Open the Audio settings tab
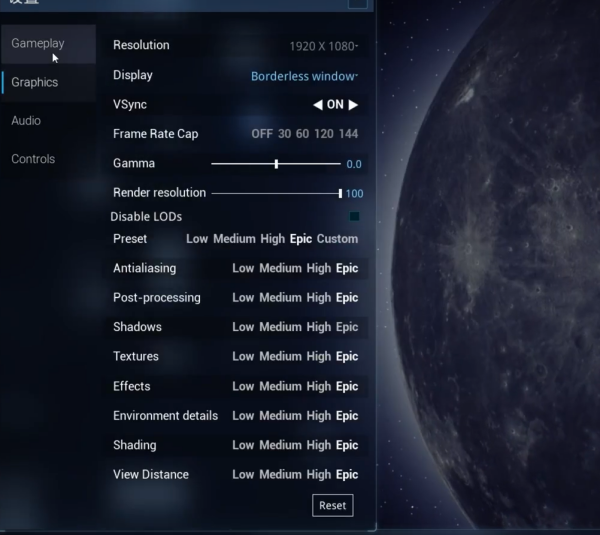This screenshot has width=600, height=535. 48,121
